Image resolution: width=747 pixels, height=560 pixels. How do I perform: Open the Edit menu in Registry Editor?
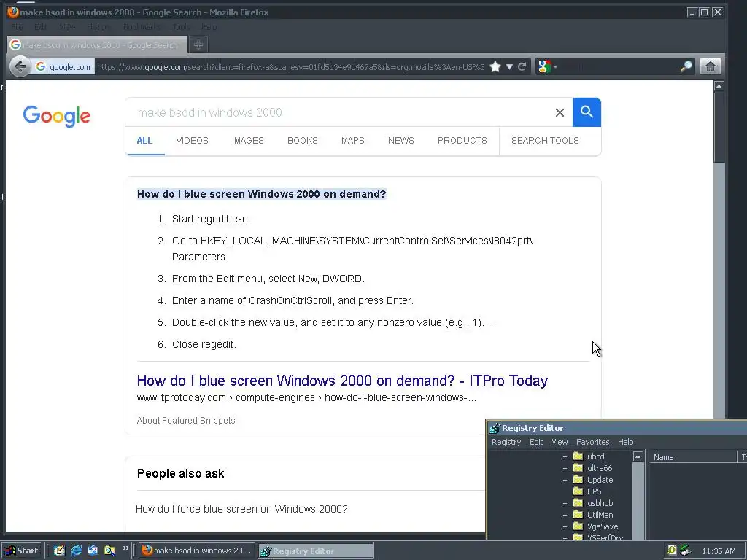click(x=536, y=442)
